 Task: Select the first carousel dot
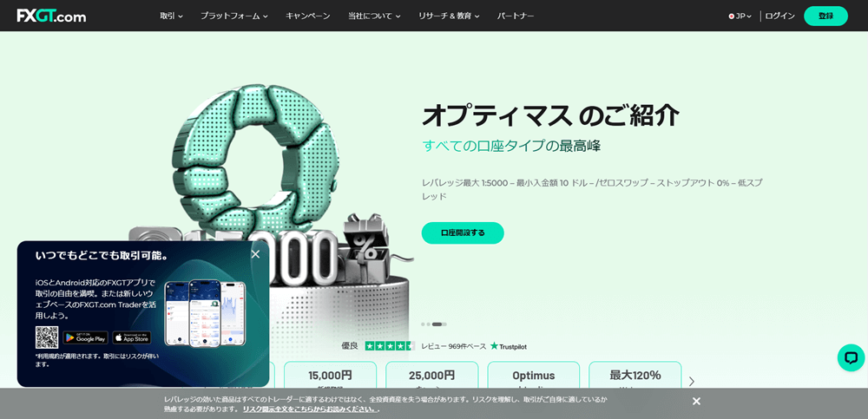click(x=423, y=324)
